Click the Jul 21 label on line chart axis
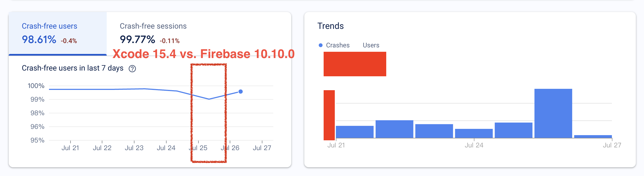The image size is (644, 176). pyautogui.click(x=70, y=148)
